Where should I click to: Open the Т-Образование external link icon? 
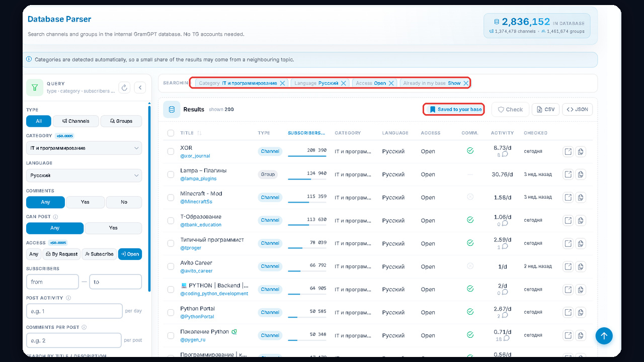(x=568, y=220)
